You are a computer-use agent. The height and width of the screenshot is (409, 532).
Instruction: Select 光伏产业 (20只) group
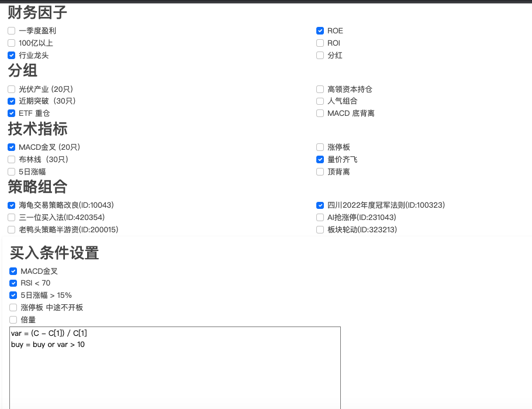pyautogui.click(x=12, y=90)
